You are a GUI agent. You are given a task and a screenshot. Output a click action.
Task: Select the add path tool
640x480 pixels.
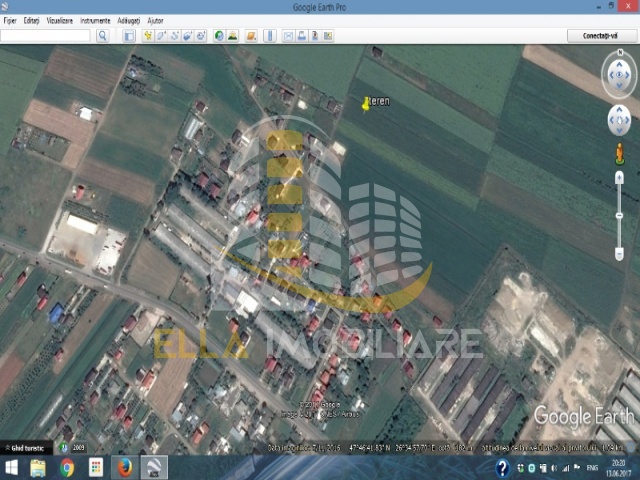[174, 36]
